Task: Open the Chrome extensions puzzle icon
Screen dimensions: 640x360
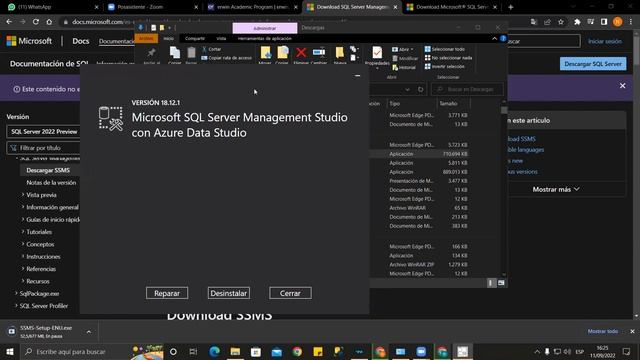Action: click(577, 22)
